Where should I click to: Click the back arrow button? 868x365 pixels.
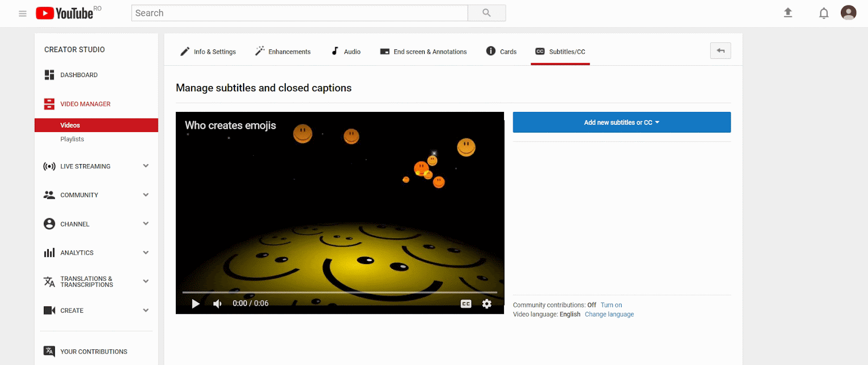[720, 51]
